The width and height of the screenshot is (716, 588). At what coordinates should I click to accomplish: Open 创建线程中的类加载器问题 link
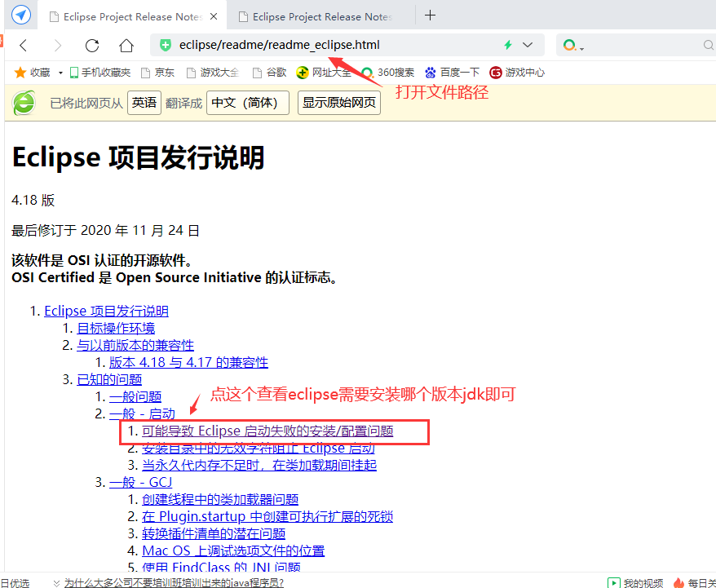tap(220, 499)
